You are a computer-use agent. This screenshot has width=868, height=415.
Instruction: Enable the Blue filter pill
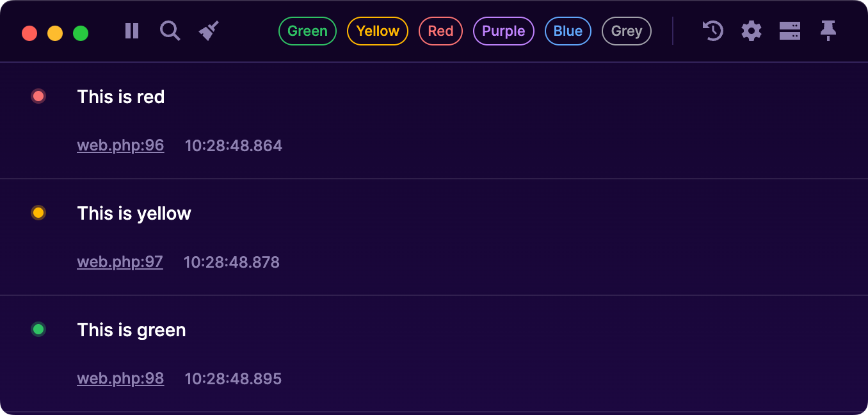tap(568, 31)
